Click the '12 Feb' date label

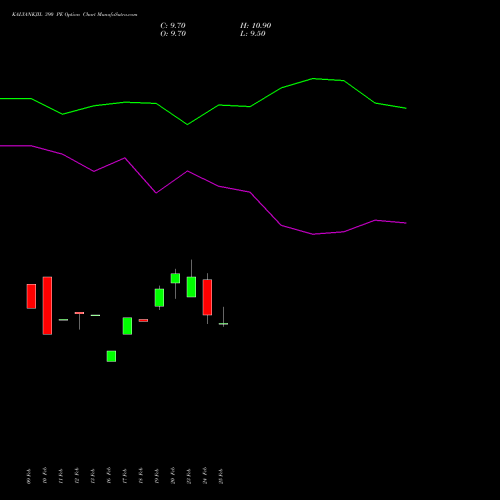[x=77, y=476]
